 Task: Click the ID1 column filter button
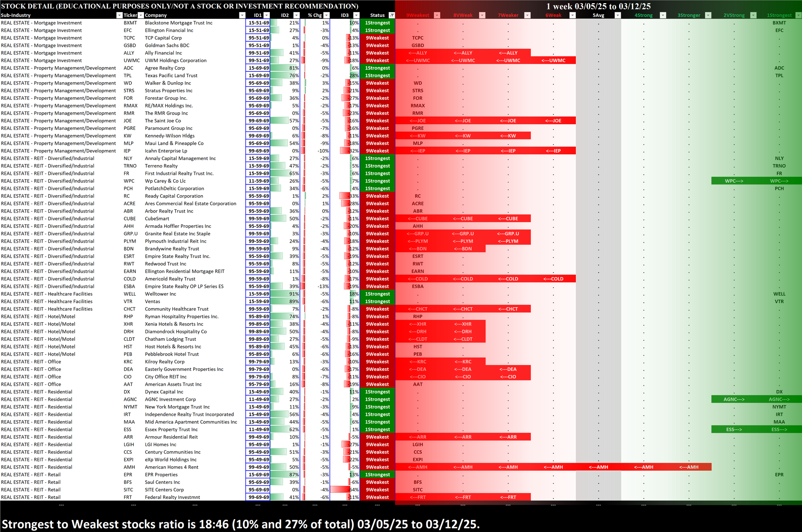(x=267, y=15)
